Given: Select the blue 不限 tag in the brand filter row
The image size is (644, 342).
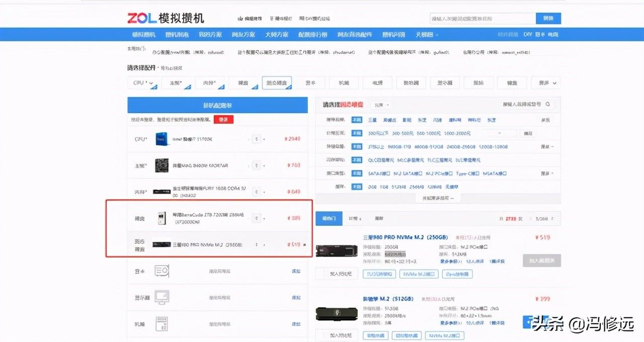Looking at the screenshot, I should click(357, 120).
